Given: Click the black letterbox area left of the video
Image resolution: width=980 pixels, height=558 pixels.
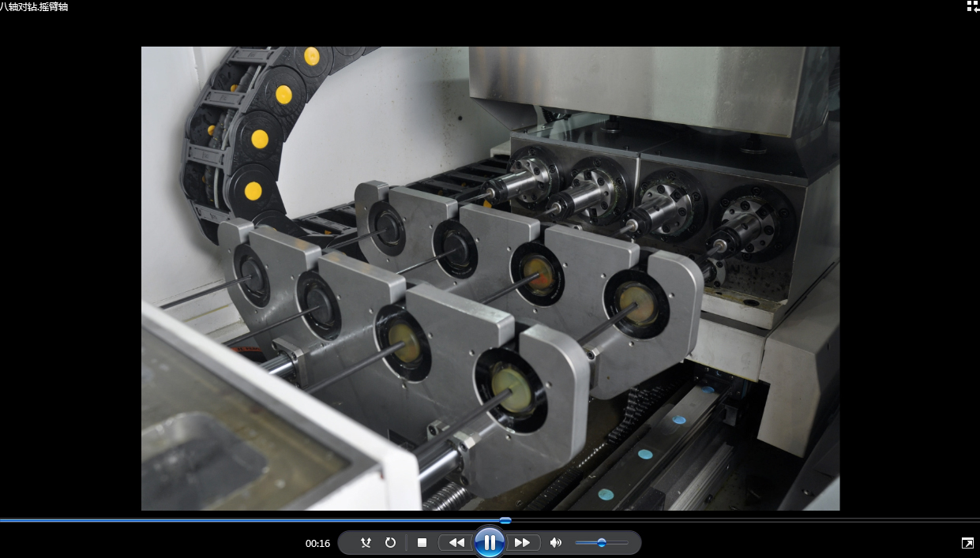Looking at the screenshot, I should 71,278.
